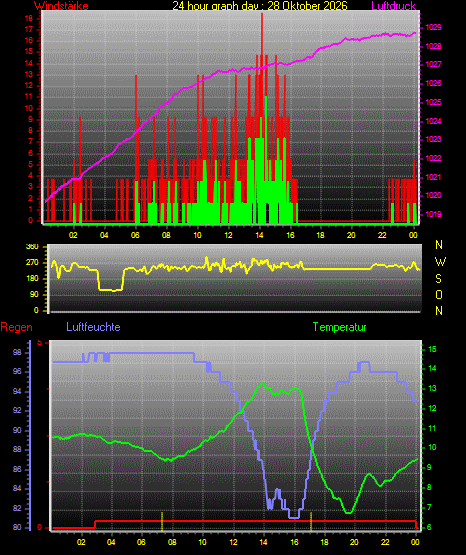Click 9 on the temperature axis

(429, 468)
